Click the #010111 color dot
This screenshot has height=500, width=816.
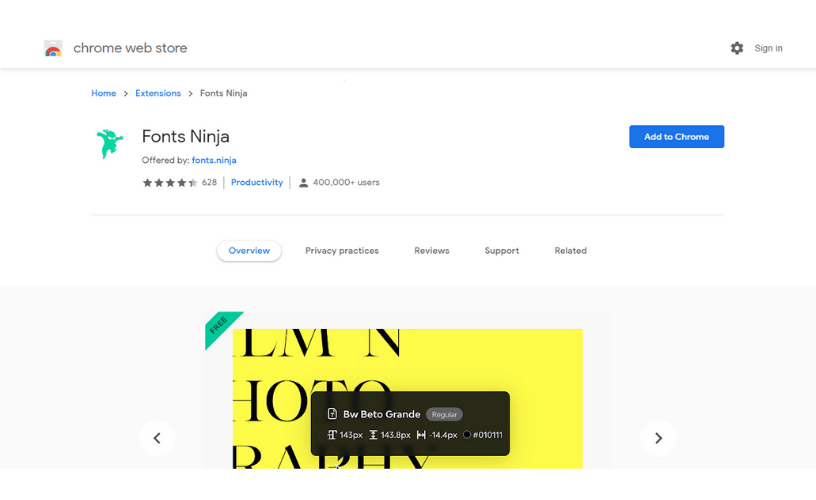pyautogui.click(x=467, y=435)
